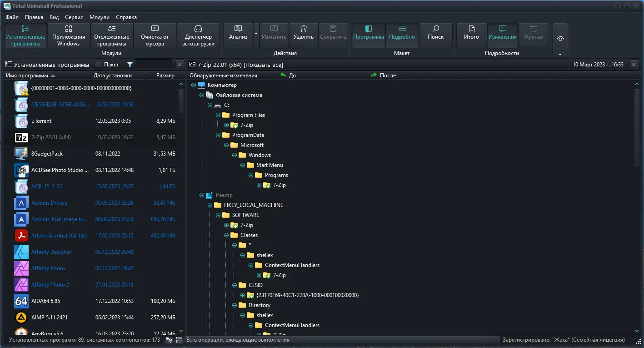Toggle the Программы layout pane
This screenshot has height=348, width=644.
click(369, 35)
